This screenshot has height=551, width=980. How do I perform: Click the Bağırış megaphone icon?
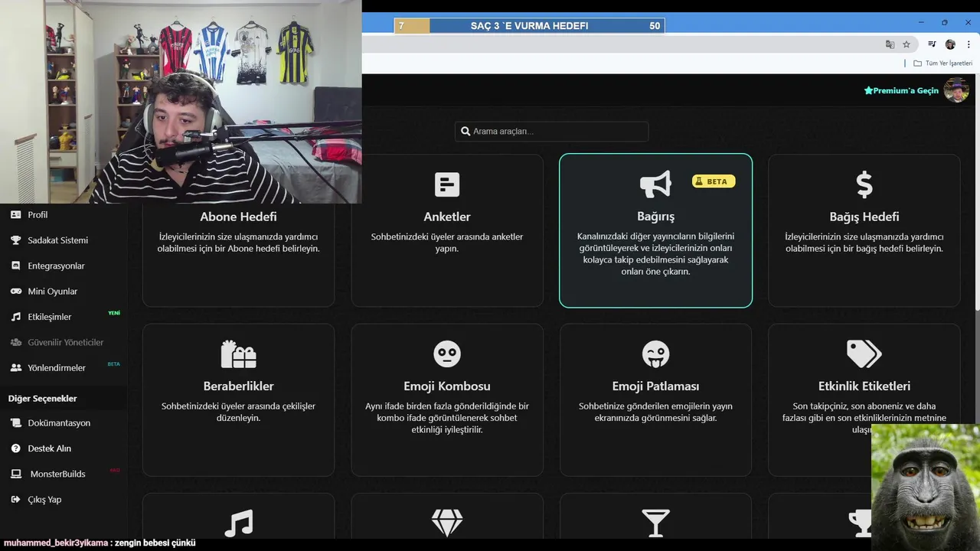[x=655, y=184]
